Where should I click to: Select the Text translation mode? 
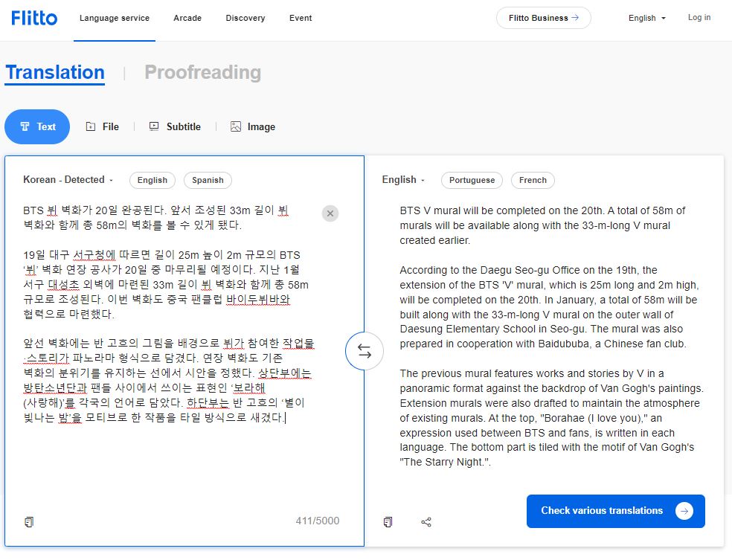click(x=37, y=126)
